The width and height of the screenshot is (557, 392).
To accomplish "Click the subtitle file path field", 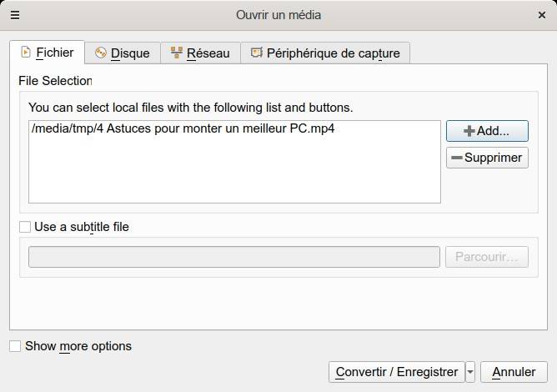I will click(x=234, y=257).
